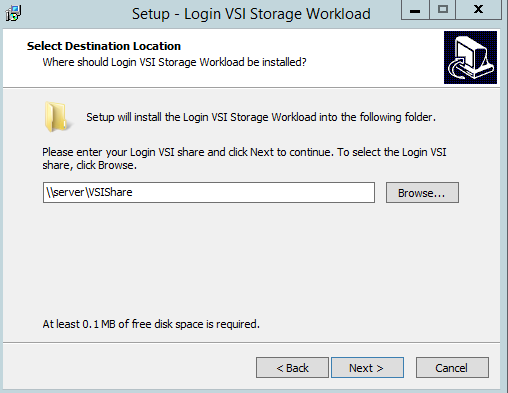Click the computer setup wizard image
The height and width of the screenshot is (393, 508).
click(x=470, y=57)
